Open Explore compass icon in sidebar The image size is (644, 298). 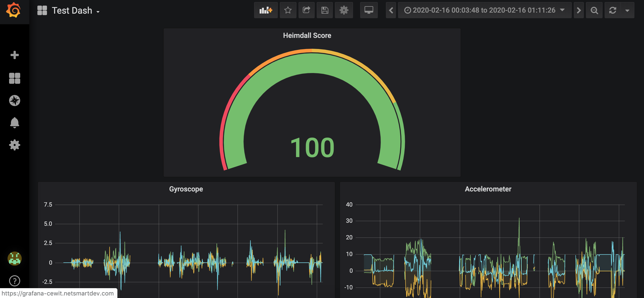point(15,101)
